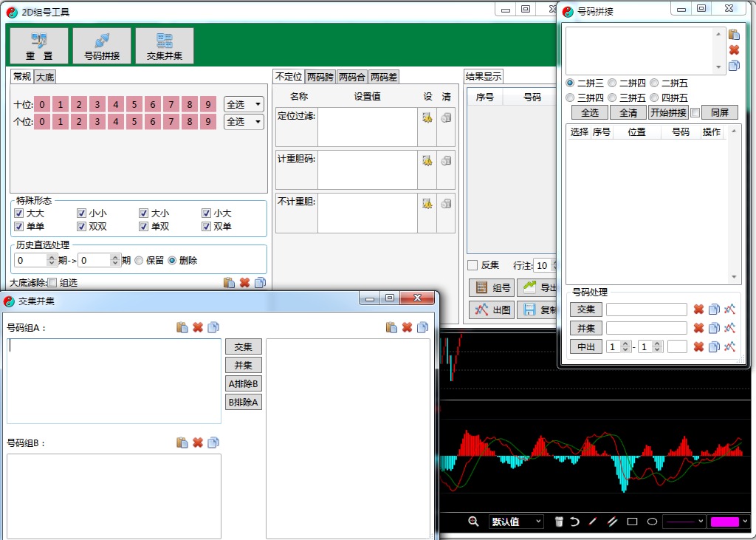The height and width of the screenshot is (540, 756).
Task: Click the red delete icon for 号码组A
Action: 198,327
